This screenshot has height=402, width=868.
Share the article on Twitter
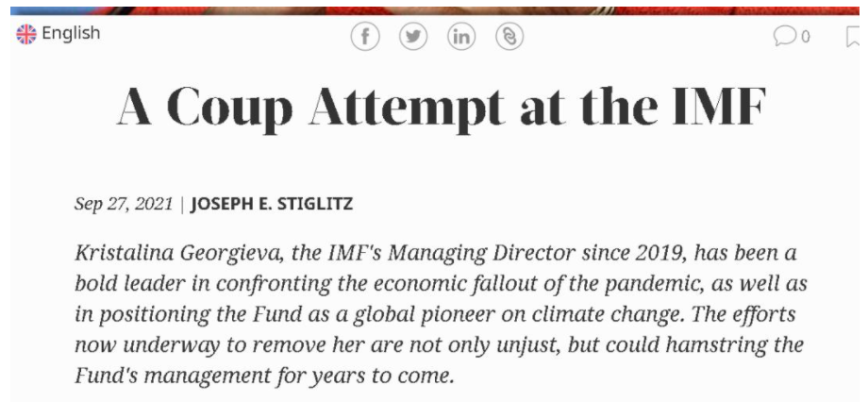pyautogui.click(x=413, y=37)
